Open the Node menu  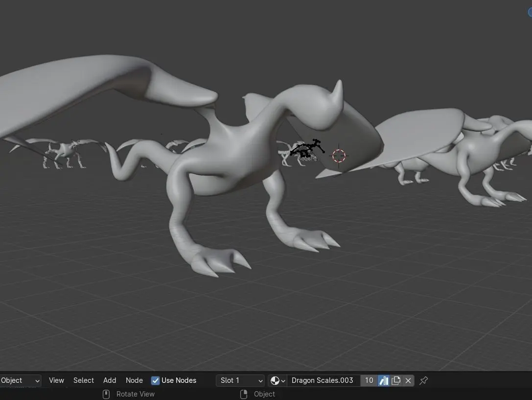coord(134,380)
